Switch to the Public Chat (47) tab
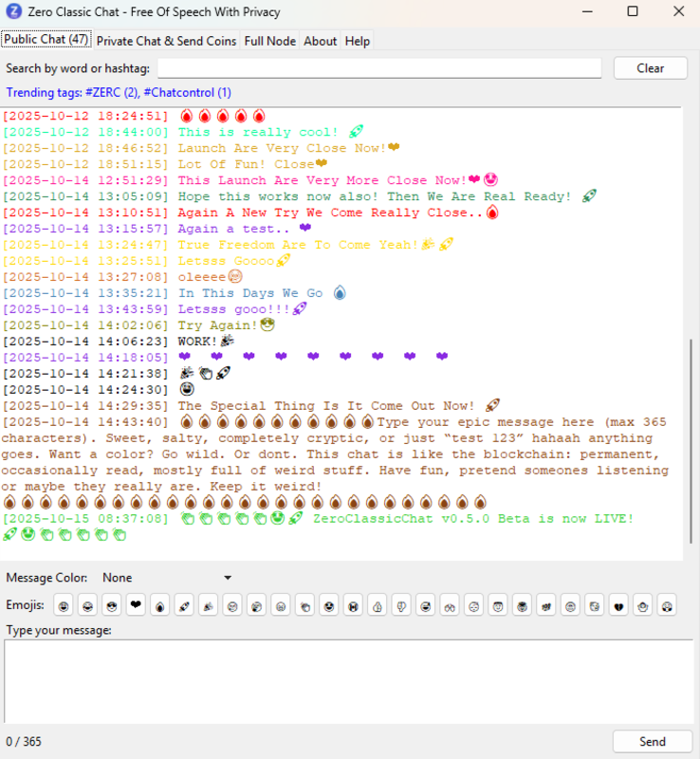700x759 pixels. click(46, 40)
